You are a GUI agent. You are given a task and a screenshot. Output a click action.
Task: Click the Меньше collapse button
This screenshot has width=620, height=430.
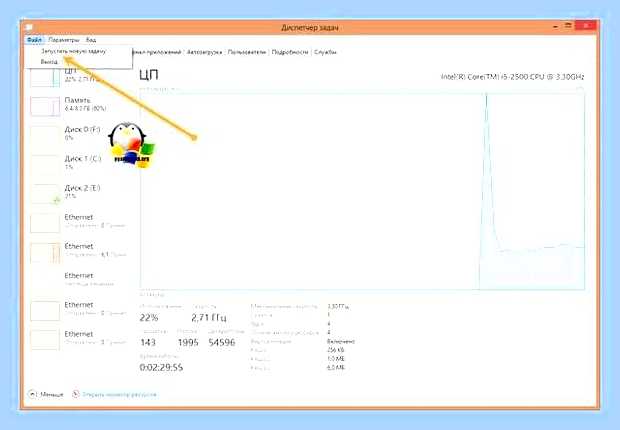click(x=46, y=394)
